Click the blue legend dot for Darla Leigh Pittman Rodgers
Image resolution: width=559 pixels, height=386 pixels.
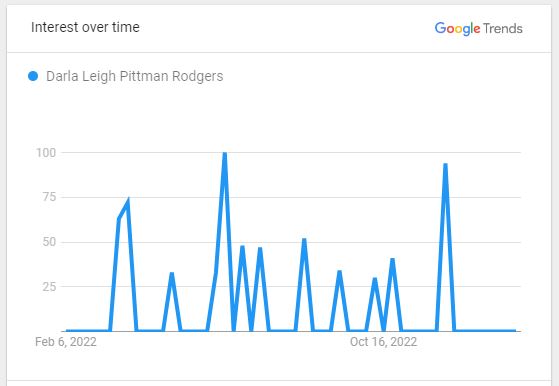pyautogui.click(x=33, y=76)
